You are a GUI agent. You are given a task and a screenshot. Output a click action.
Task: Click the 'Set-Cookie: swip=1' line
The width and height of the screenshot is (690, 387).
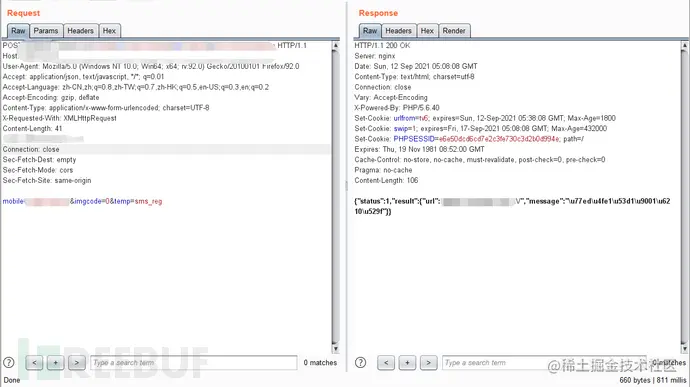coord(481,129)
